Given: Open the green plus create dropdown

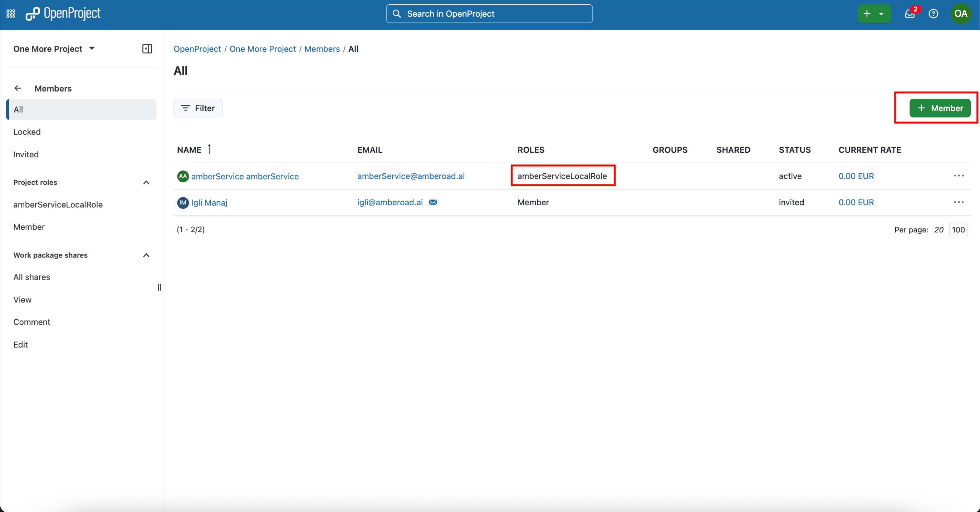Looking at the screenshot, I should (x=873, y=14).
